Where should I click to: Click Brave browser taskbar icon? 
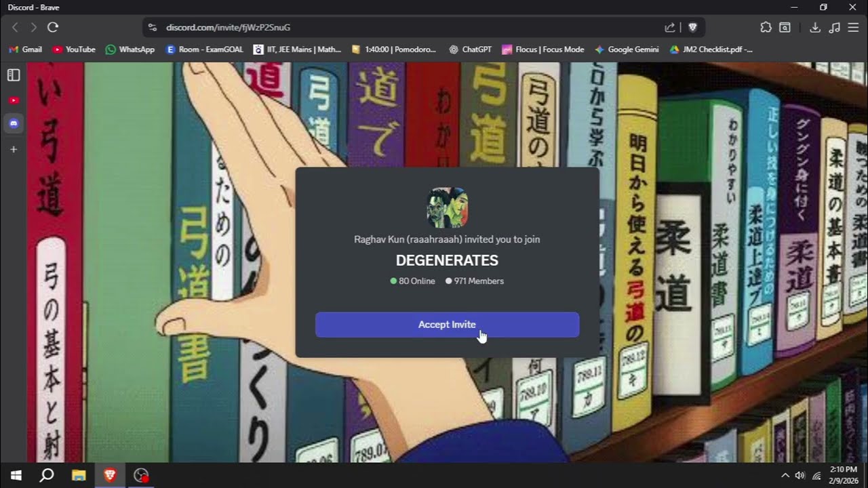[x=110, y=475]
